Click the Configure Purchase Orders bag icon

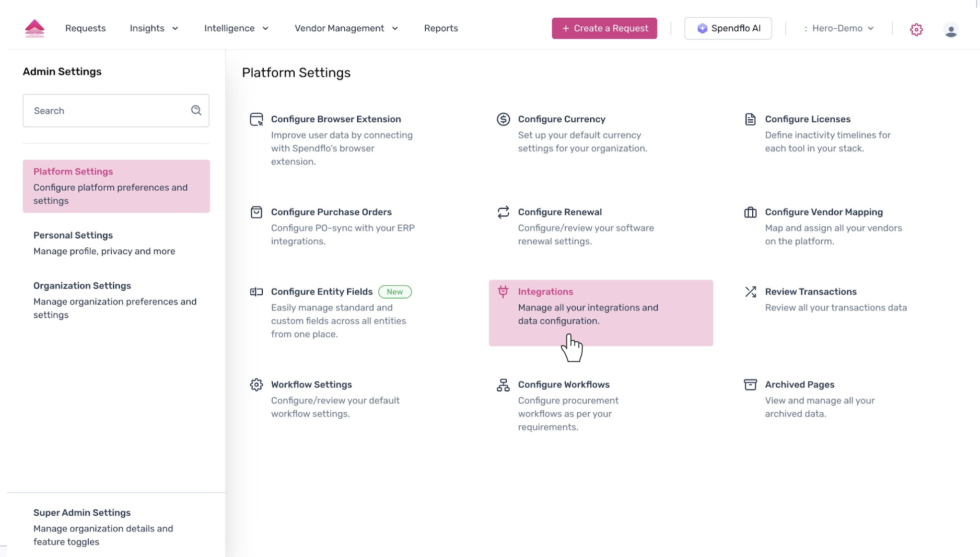point(257,212)
